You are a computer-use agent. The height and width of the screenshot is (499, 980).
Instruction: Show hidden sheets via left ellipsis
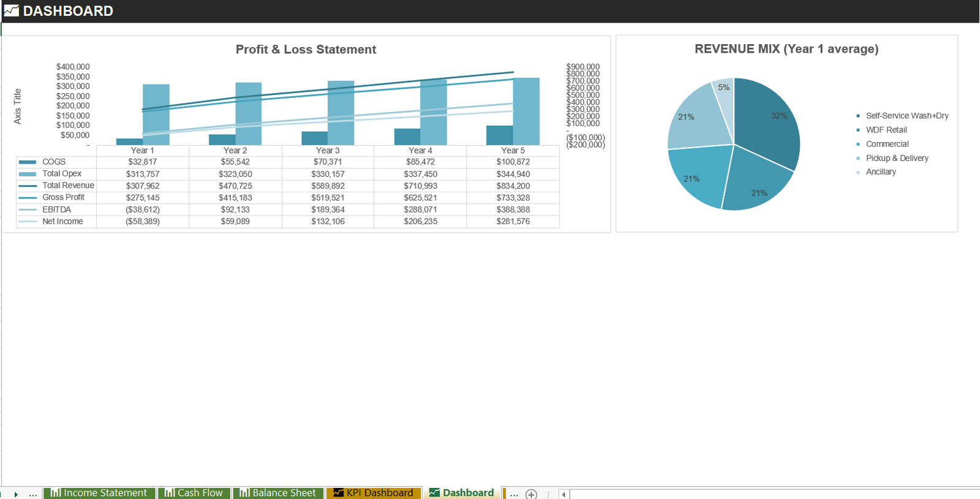click(x=33, y=493)
